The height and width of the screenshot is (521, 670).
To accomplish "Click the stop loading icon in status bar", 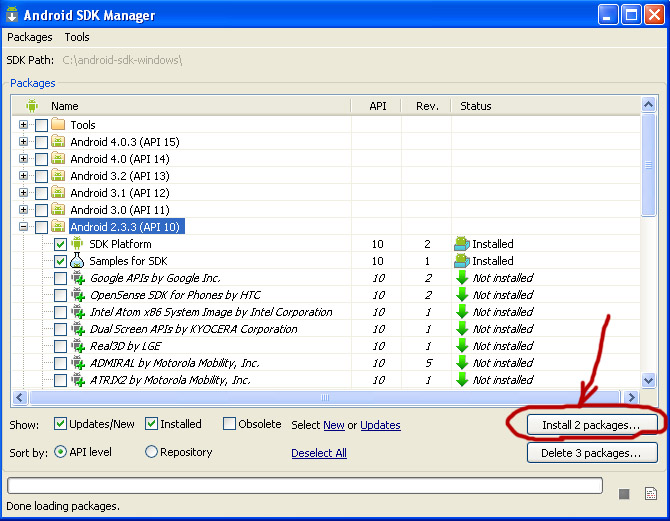I will 624,494.
